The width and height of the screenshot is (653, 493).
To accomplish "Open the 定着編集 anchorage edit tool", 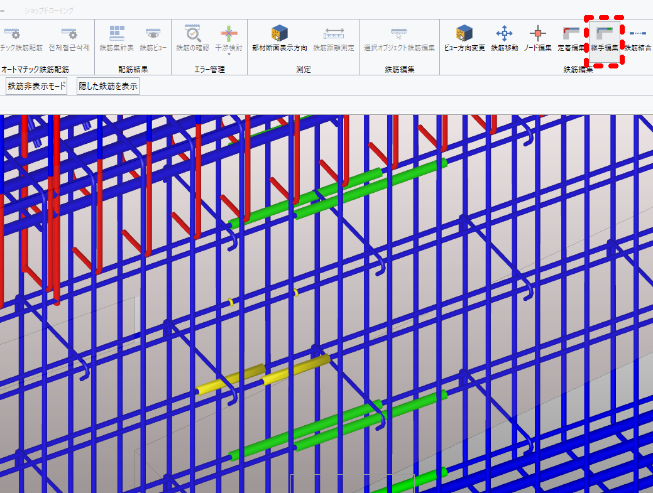I will pyautogui.click(x=571, y=38).
